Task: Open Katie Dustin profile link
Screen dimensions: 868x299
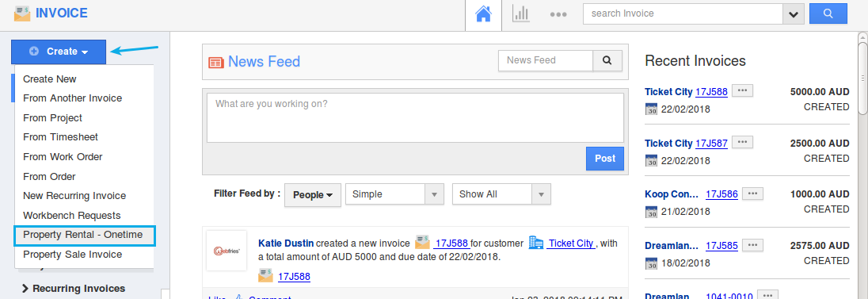Action: click(x=286, y=243)
